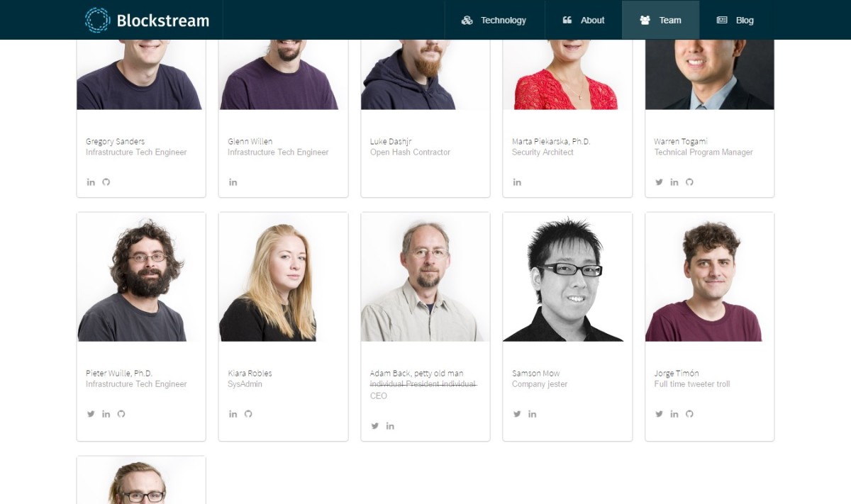Click Pieter Wuille's 'Infrastructure Tech Engineer' title
Screen dimensions: 851x504
(x=136, y=384)
